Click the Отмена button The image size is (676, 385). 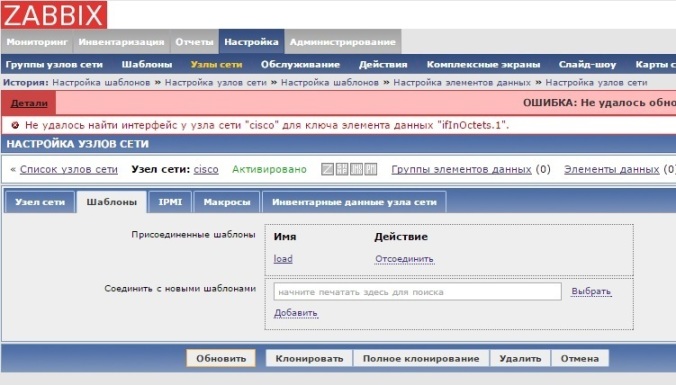click(580, 358)
